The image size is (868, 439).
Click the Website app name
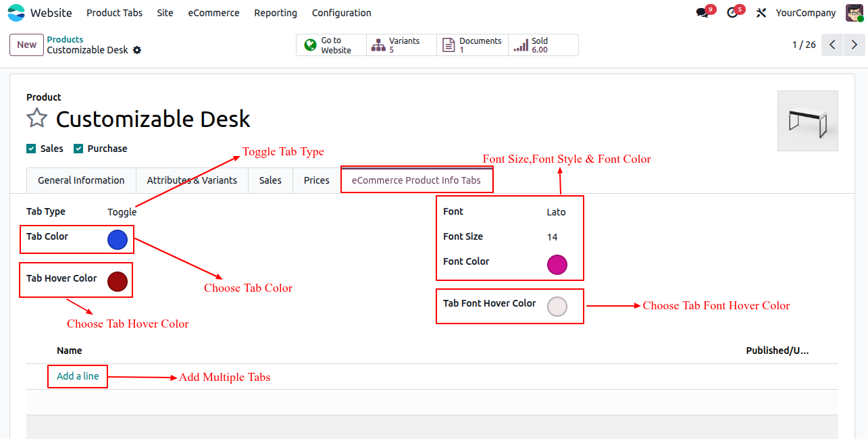tap(51, 13)
